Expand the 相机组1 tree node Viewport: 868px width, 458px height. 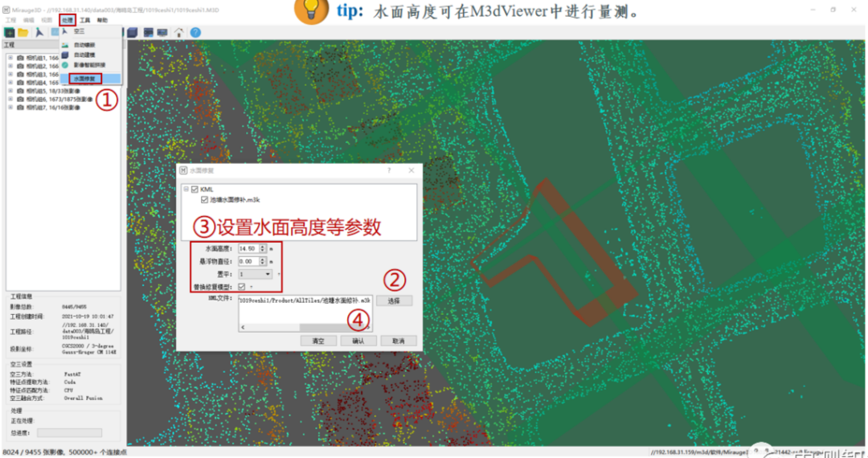10,58
